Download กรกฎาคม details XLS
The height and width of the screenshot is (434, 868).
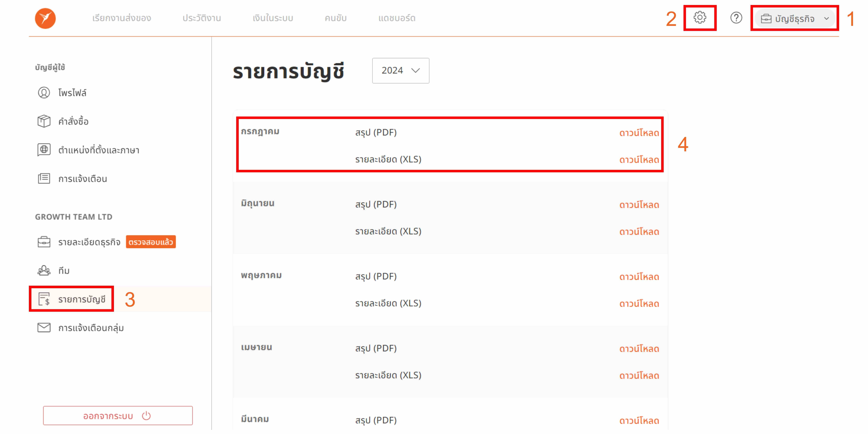point(639,160)
